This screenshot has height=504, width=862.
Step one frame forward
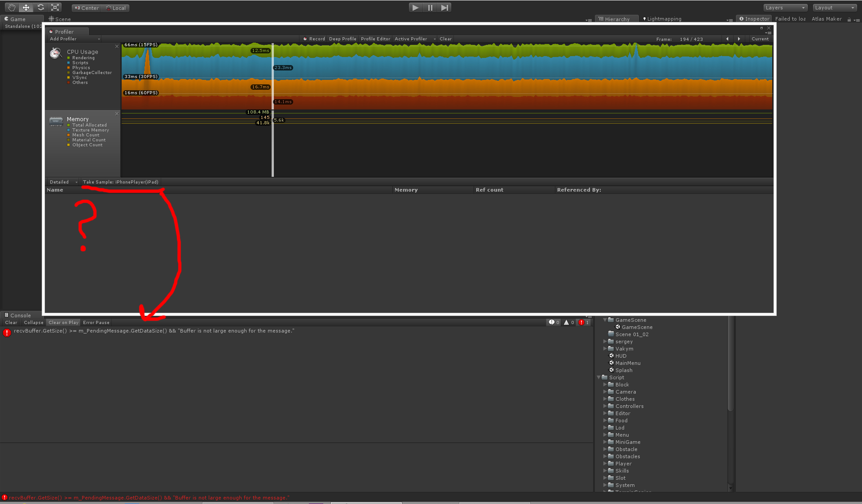pos(444,8)
